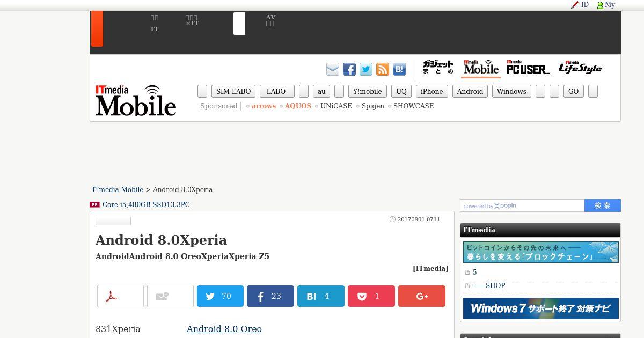Click the mail alert envelope button
The width and height of the screenshot is (644, 338).
click(x=170, y=296)
